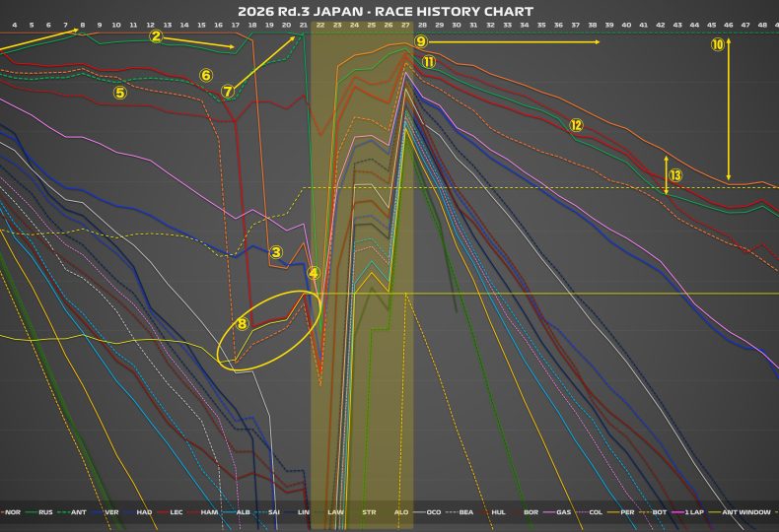Screen dimensions: 779x532
Task: Click the VER entry in the legend
Action: point(111,512)
